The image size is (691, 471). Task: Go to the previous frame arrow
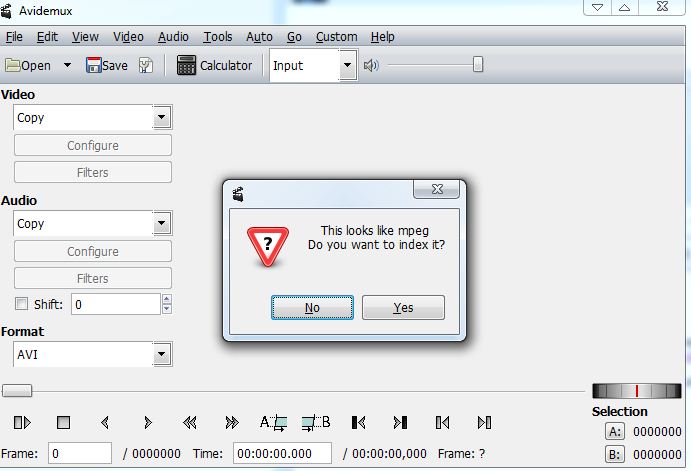(105, 423)
